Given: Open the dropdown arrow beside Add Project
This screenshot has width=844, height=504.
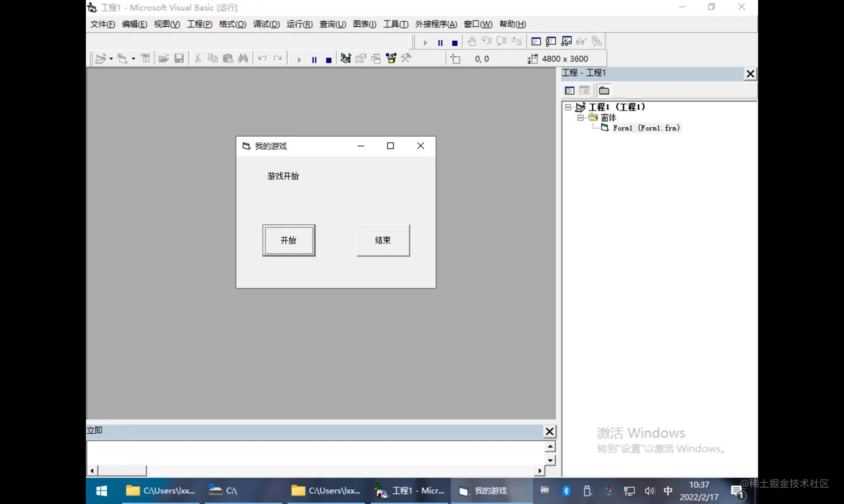Looking at the screenshot, I should coord(111,59).
